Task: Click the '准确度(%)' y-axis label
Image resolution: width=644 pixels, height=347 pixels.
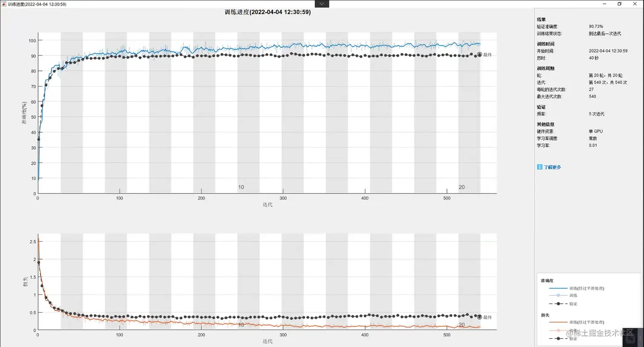Action: (24, 113)
